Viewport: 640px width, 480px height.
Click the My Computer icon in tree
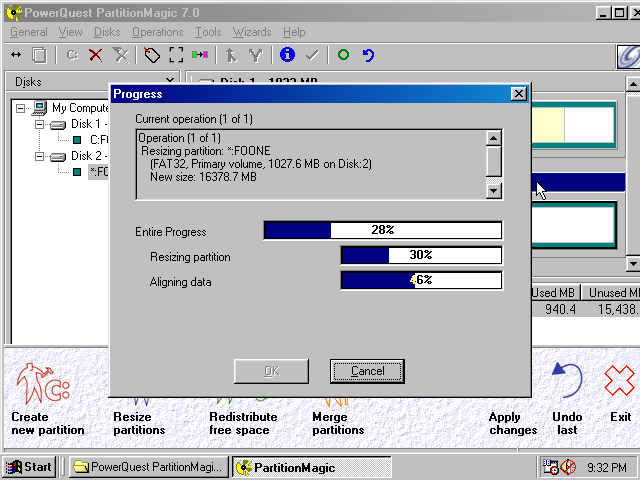(40, 108)
